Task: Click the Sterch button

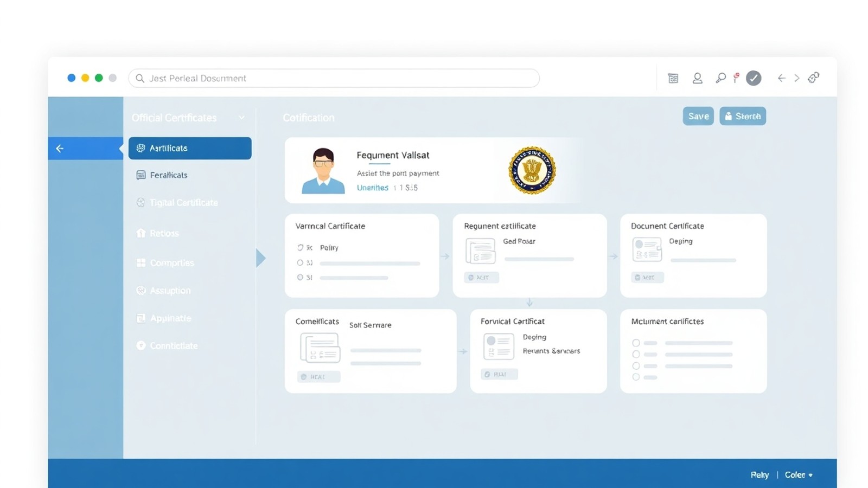Action: point(743,116)
